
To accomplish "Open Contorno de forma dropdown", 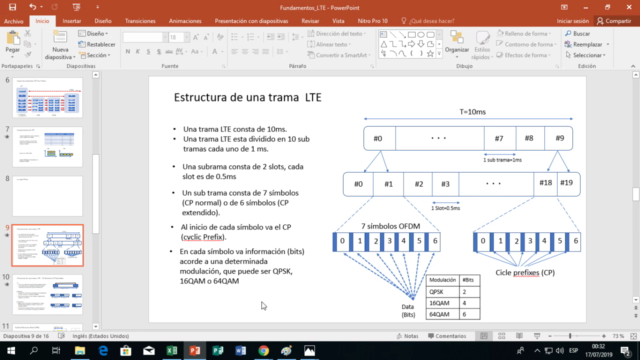I will point(527,44).
